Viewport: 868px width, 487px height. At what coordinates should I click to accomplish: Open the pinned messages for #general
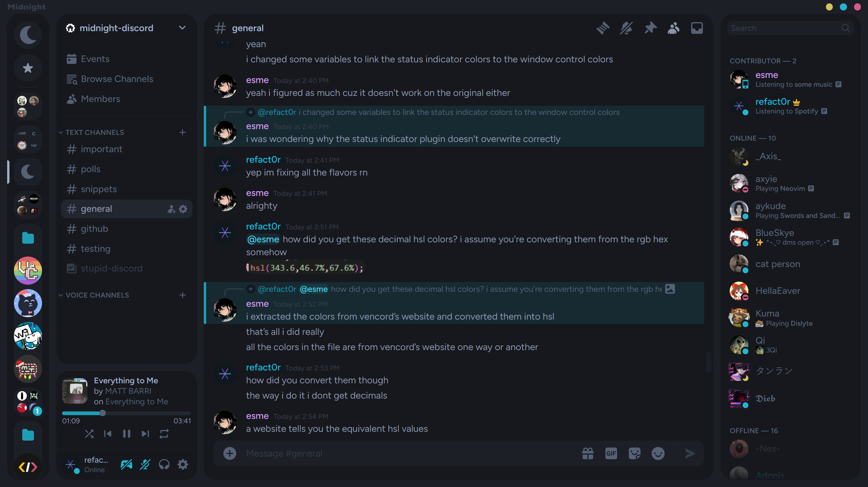coord(650,28)
